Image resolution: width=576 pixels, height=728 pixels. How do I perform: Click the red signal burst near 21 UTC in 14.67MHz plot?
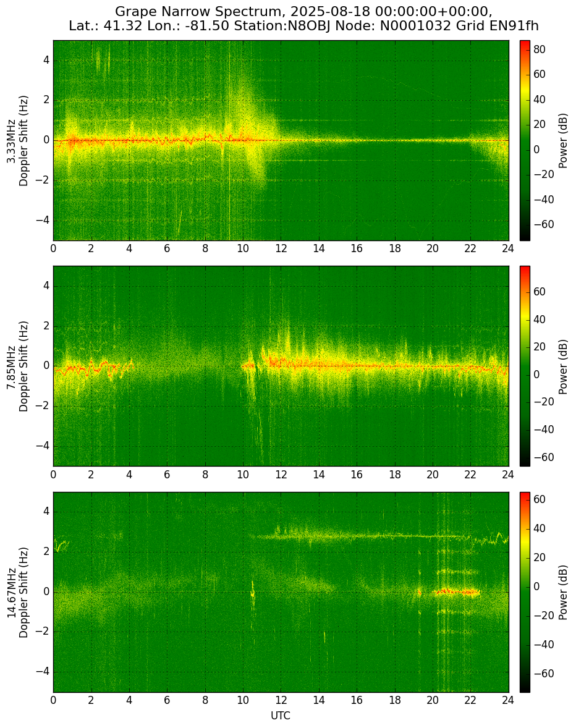coord(456,592)
